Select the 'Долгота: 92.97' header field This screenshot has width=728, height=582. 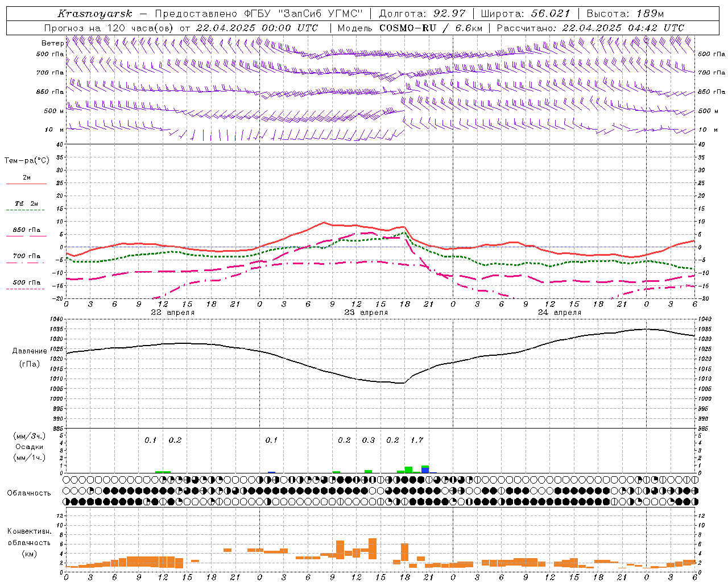422,14
